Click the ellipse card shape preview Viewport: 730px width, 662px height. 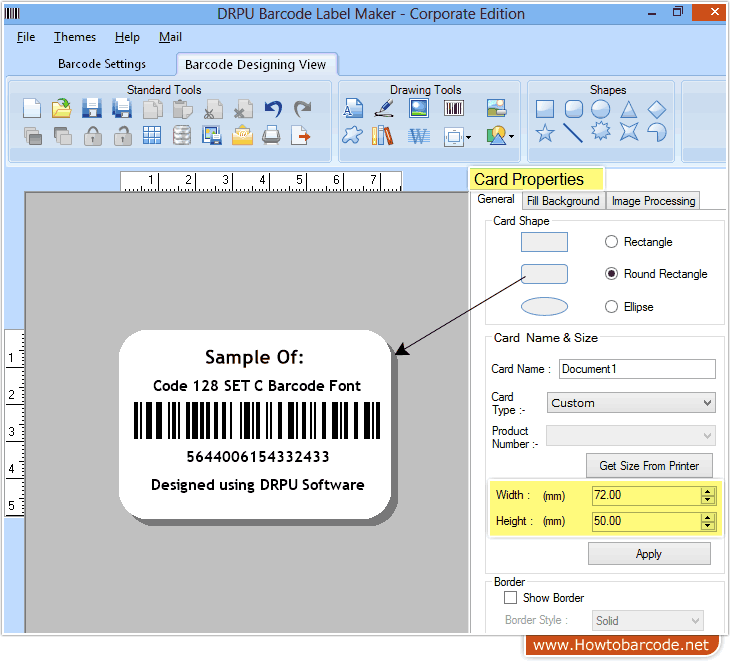(x=544, y=306)
